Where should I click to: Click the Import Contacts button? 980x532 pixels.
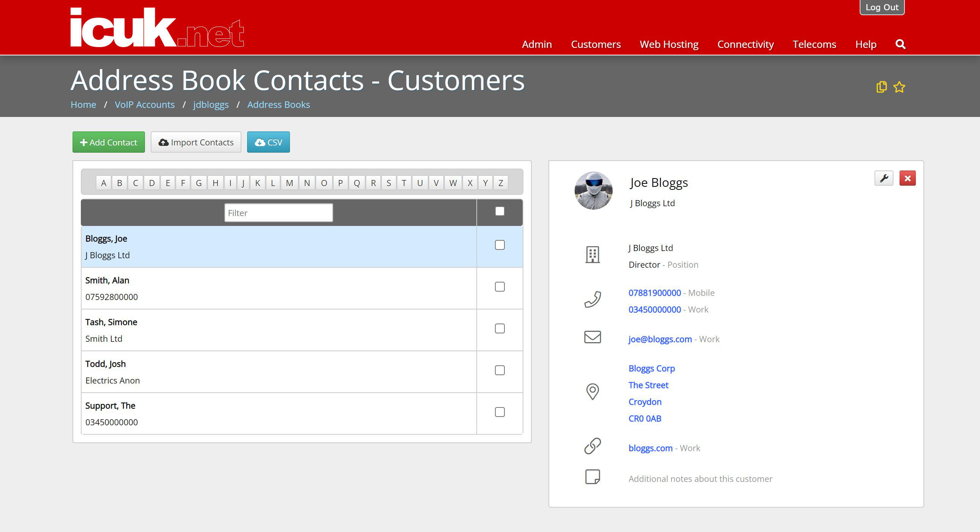click(196, 142)
